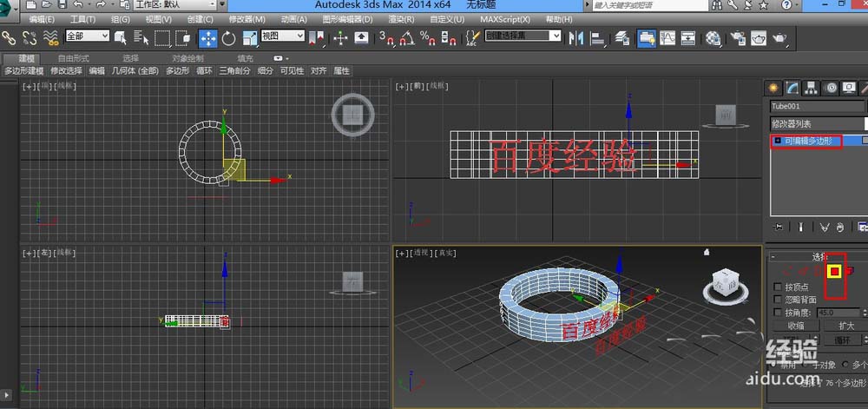This screenshot has width=868, height=409.
Task: Switch to the Hierarchy command panel tab
Action: tap(811, 88)
